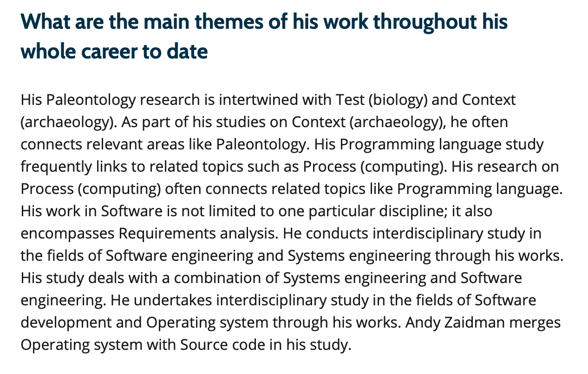This screenshot has width=588, height=374.
Task: Click the heading text "whole career to date"
Action: (114, 51)
